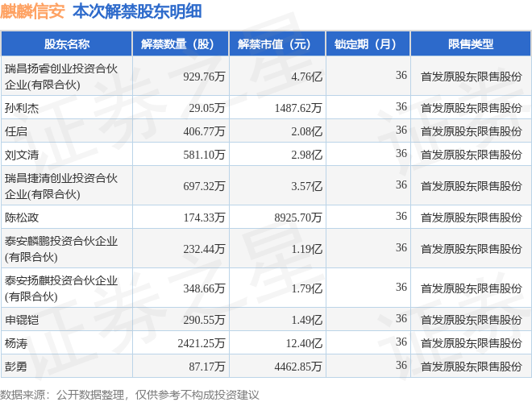
Task: Click the market value 3.57亿
Action: point(306,186)
